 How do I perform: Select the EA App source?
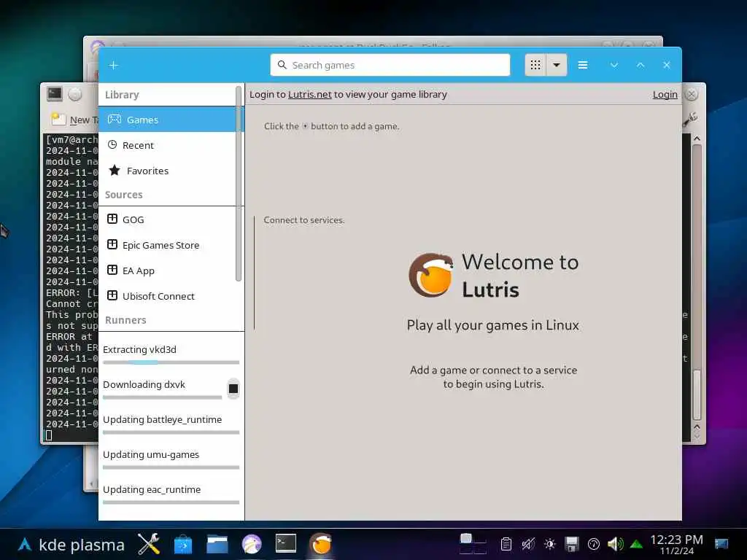coord(169,271)
